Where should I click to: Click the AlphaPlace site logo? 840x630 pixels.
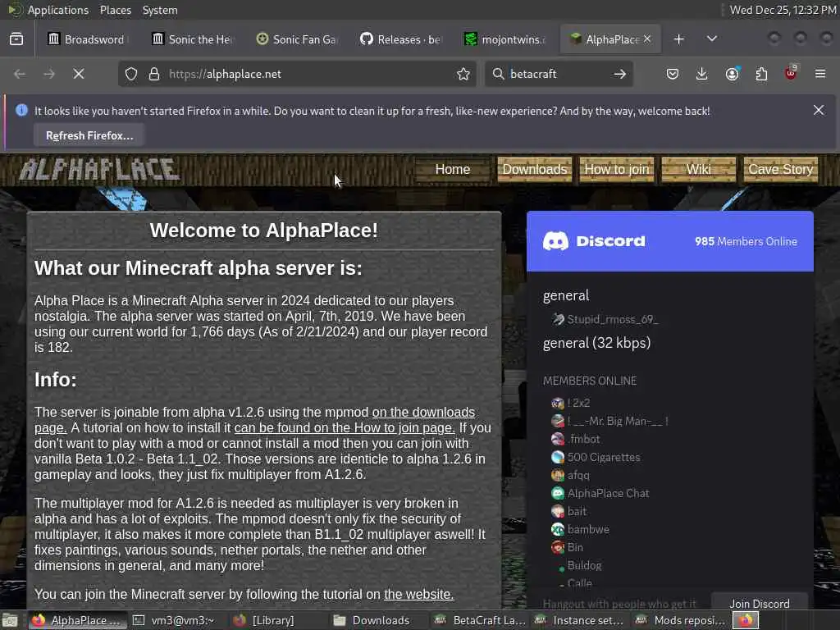pyautogui.click(x=99, y=170)
